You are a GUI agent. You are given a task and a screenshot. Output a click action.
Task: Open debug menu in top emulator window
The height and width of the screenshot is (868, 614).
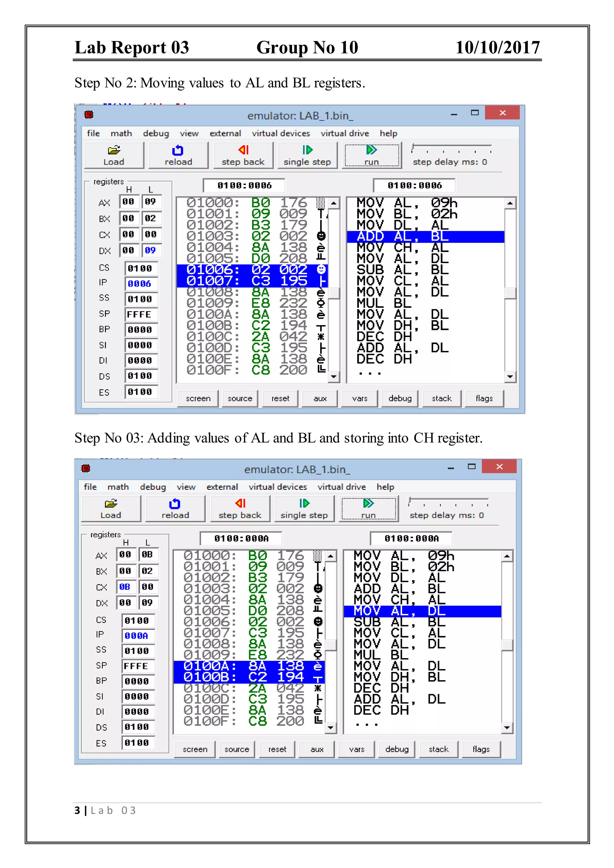[x=156, y=133]
